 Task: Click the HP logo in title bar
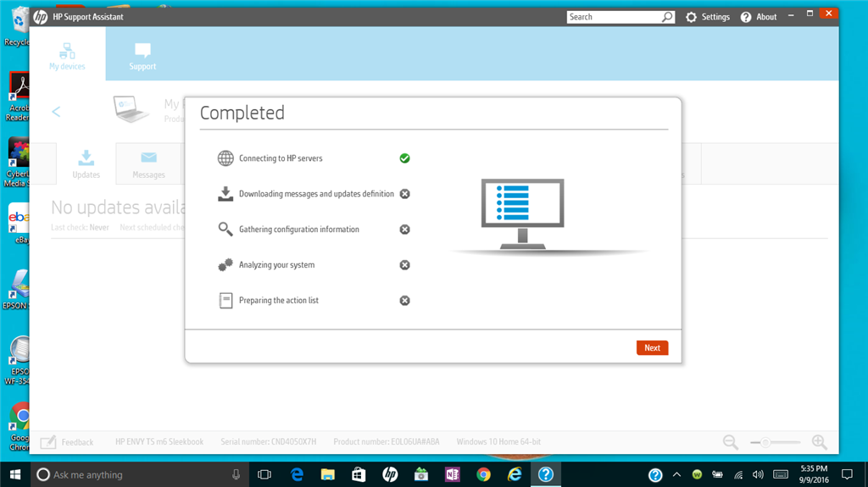click(41, 17)
